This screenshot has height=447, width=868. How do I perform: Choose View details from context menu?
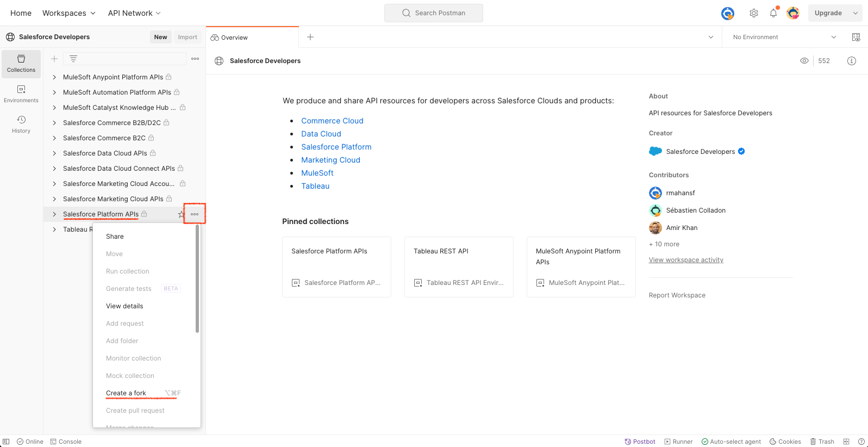click(x=124, y=306)
